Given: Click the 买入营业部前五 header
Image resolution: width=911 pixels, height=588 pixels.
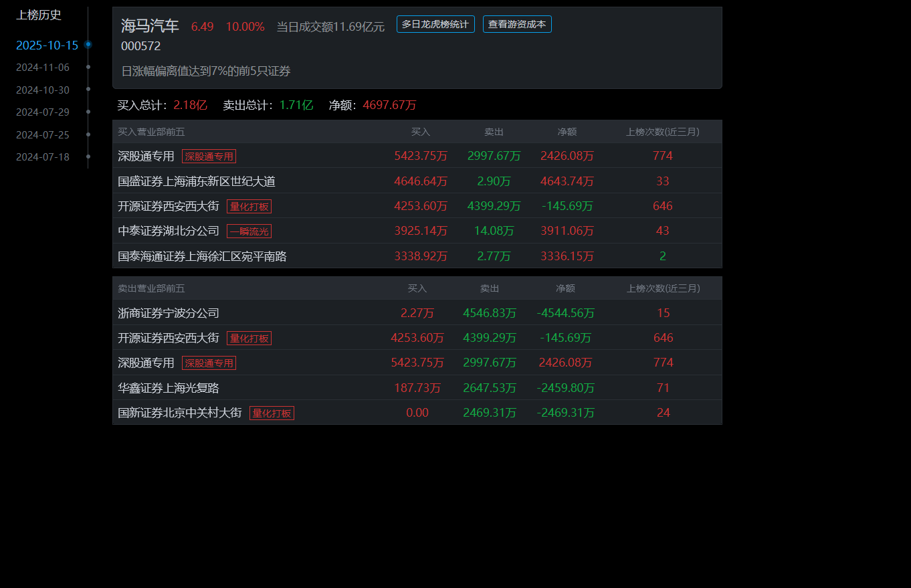Looking at the screenshot, I should click(151, 132).
